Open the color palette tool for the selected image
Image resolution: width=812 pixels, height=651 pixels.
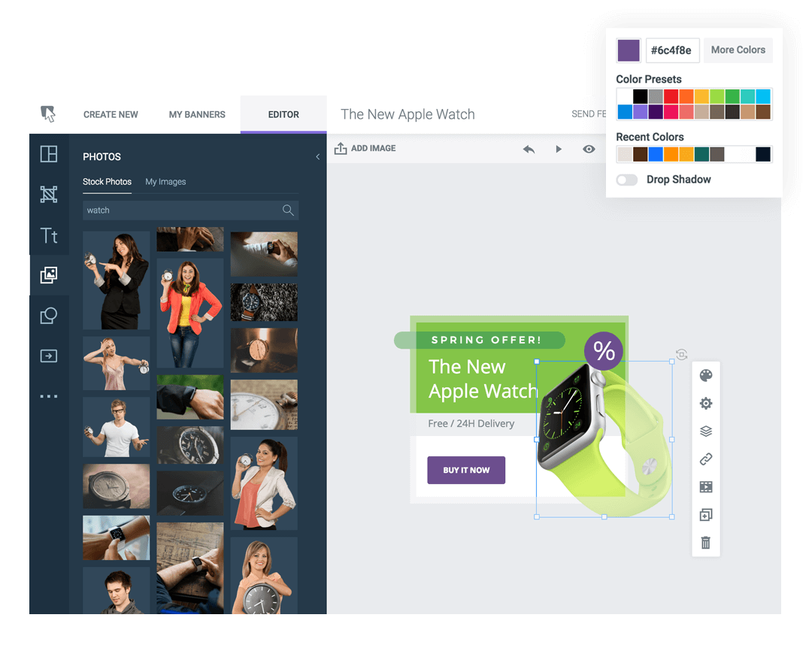click(x=706, y=375)
